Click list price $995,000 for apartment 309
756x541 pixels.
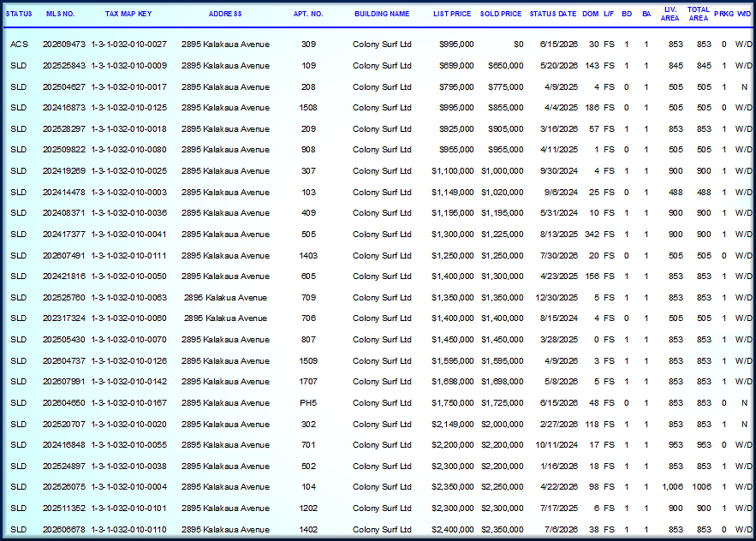coord(456,45)
